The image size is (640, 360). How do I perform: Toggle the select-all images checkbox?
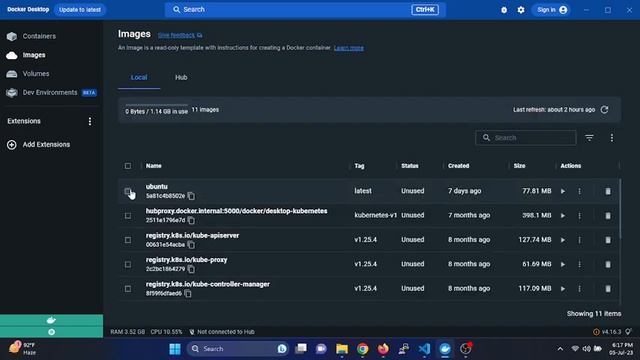(128, 166)
